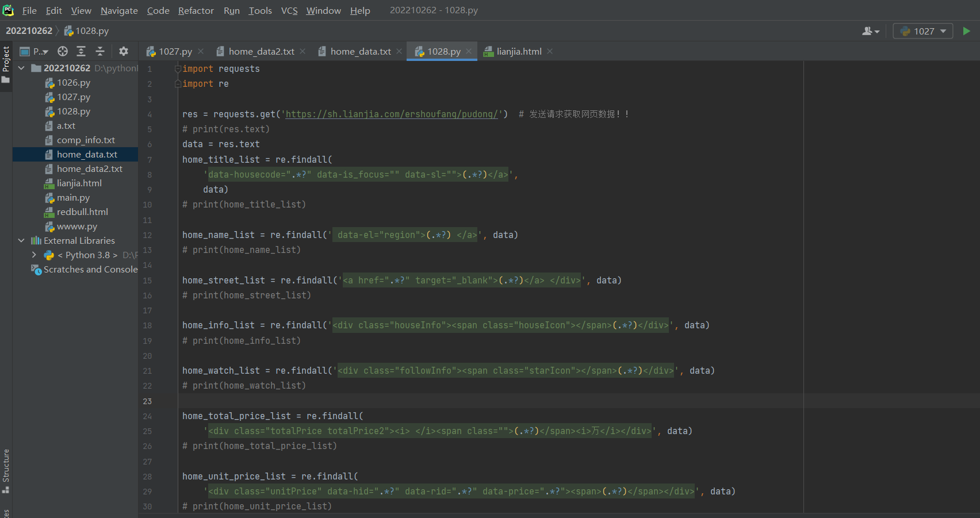Image resolution: width=980 pixels, height=518 pixels.
Task: Click the '# print(home_title_list)' comment
Action: (244, 205)
